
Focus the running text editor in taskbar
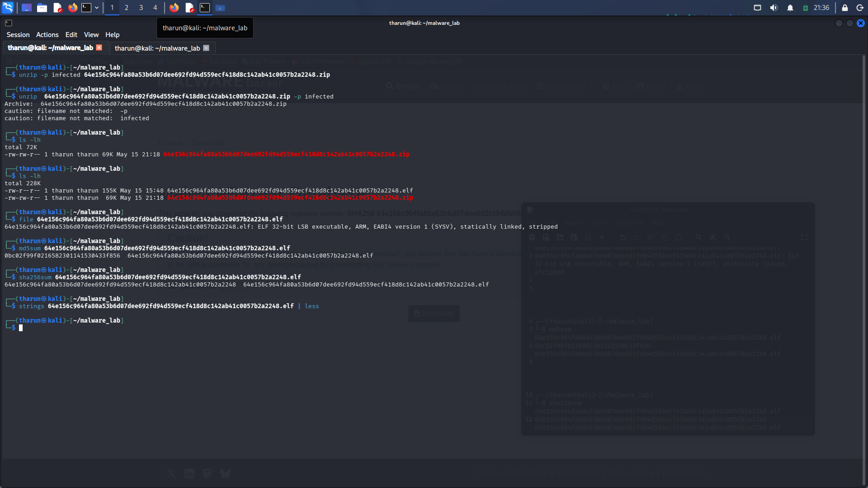[x=189, y=8]
